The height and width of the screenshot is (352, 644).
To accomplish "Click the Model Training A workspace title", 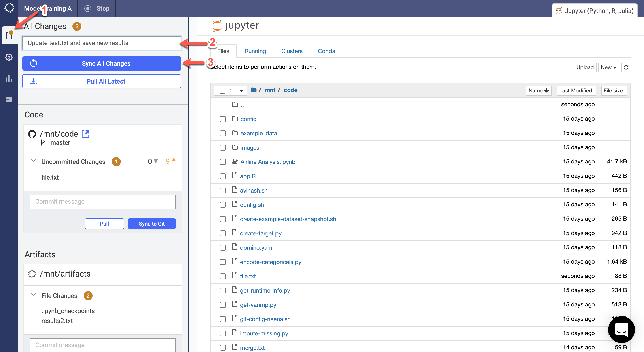I will 48,8.
